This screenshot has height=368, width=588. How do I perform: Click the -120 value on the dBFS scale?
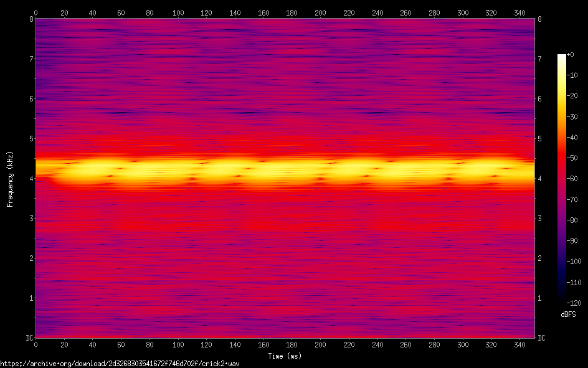coord(576,303)
